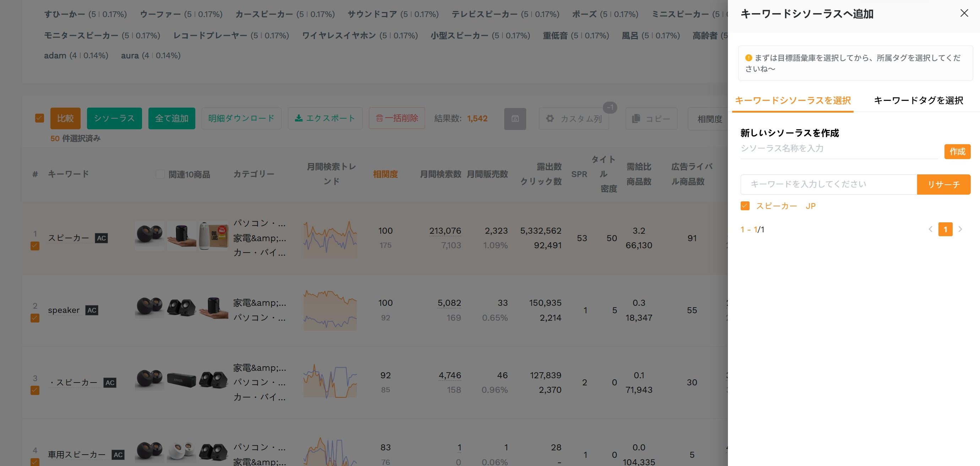The width and height of the screenshot is (980, 466).
Task: Toggle the 関連10商品 checkbox
Action: 160,174
